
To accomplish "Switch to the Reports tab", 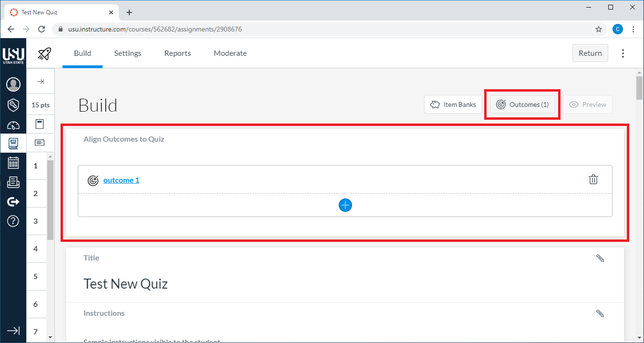I will [177, 53].
